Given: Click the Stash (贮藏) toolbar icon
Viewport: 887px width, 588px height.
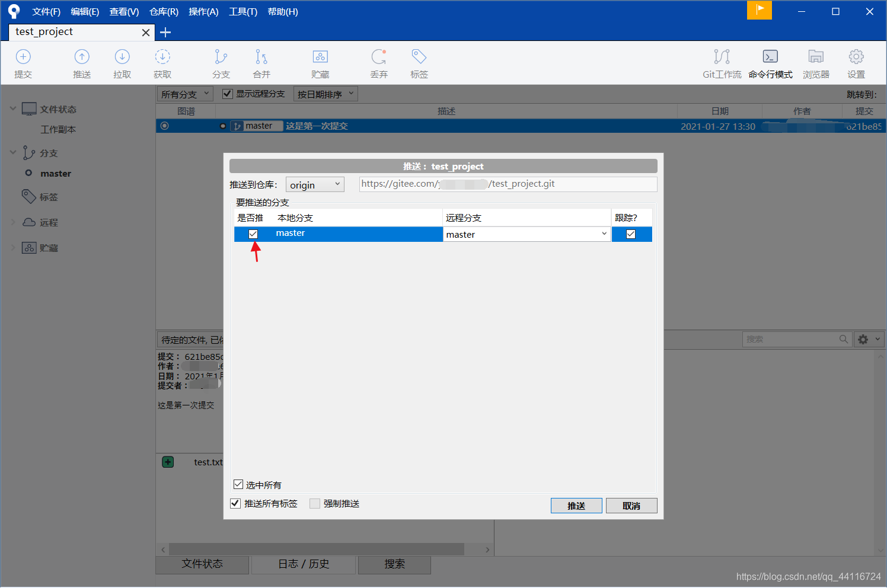Looking at the screenshot, I should coord(320,57).
